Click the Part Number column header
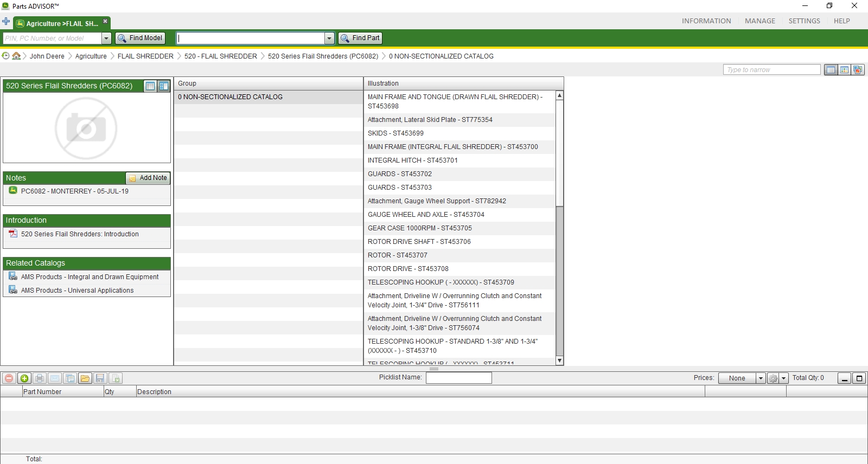This screenshot has height=464, width=868. (x=62, y=391)
